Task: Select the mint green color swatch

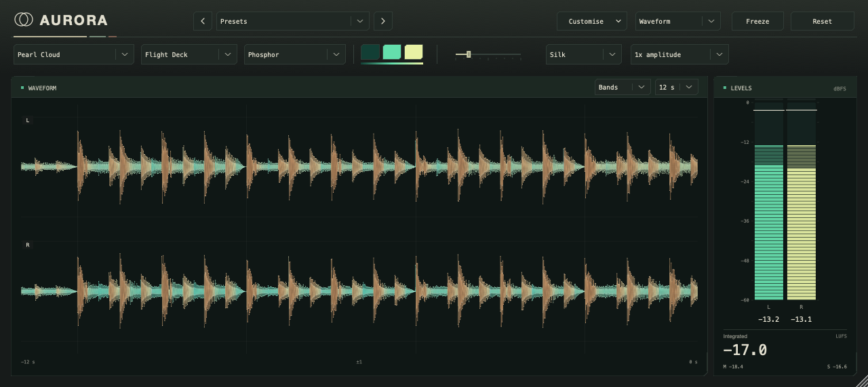Action: pos(392,52)
